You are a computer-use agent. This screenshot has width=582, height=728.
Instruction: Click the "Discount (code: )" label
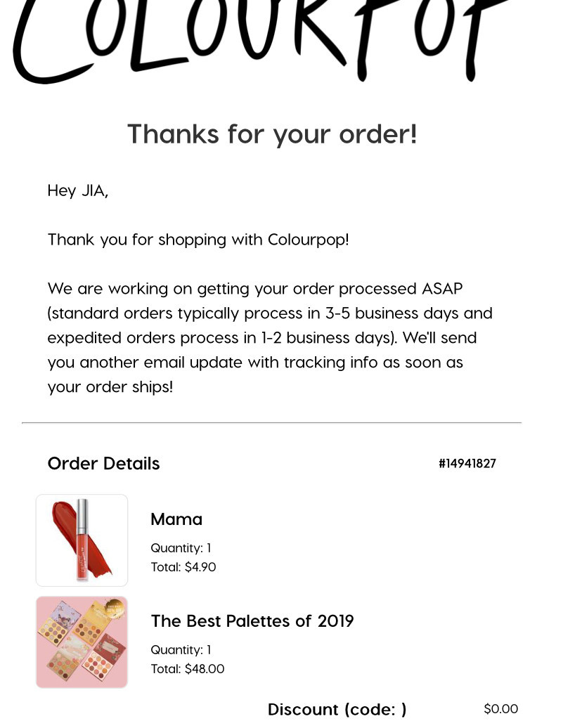click(337, 710)
